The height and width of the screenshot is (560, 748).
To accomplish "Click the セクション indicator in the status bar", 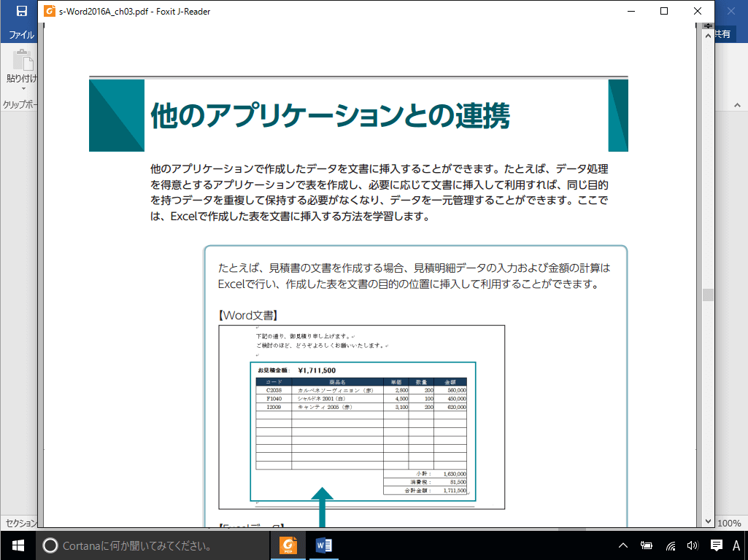I will click(20, 521).
